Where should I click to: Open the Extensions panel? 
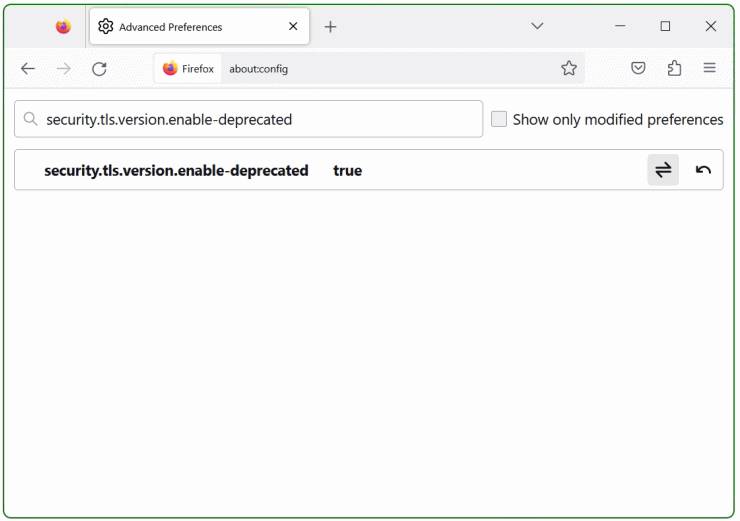click(674, 68)
